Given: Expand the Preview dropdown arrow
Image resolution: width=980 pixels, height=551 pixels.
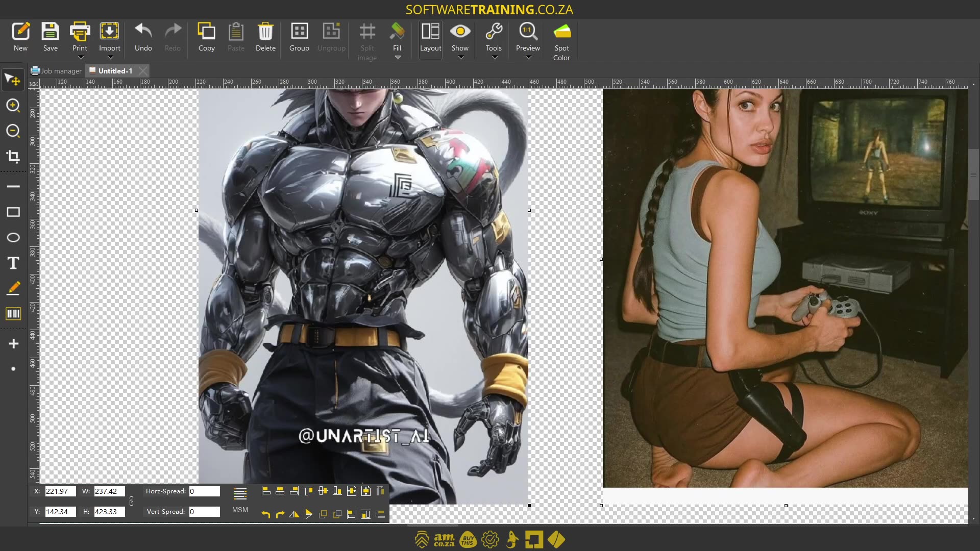Looking at the screenshot, I should tap(528, 57).
